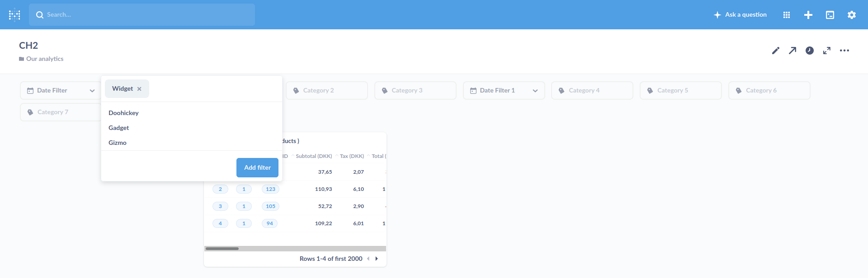Click Date Filter calendar icon
The height and width of the screenshot is (278, 868).
tap(30, 91)
